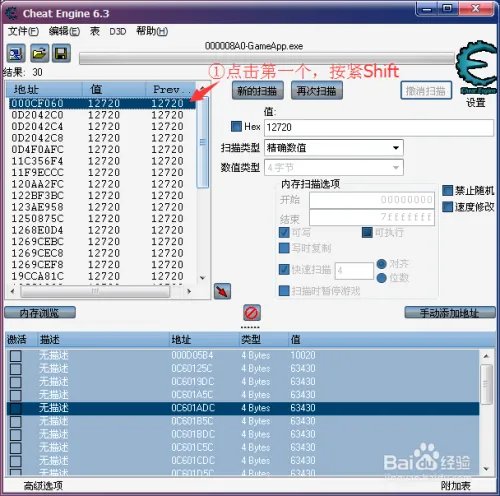Open the 编辑 menu
500x496 pixels.
click(x=64, y=31)
